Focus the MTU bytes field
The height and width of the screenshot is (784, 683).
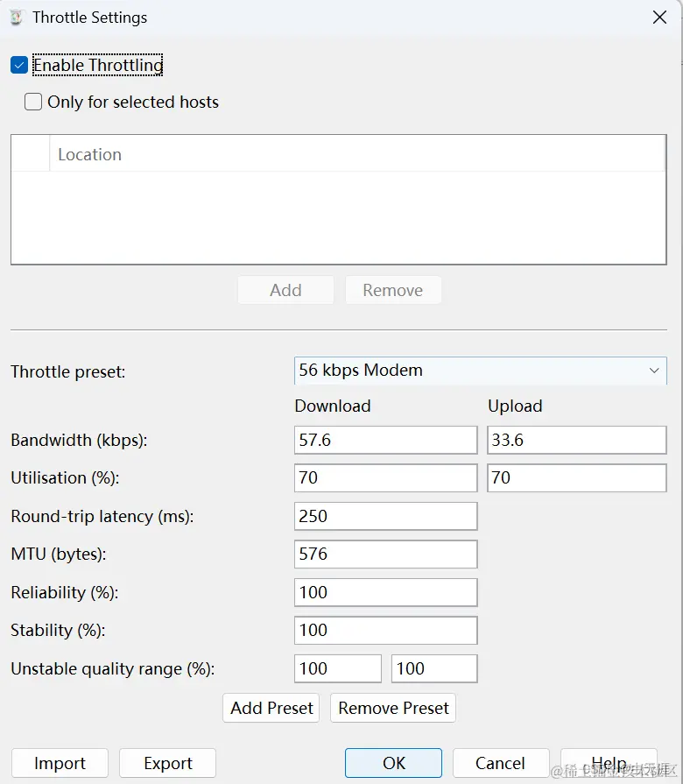point(385,554)
